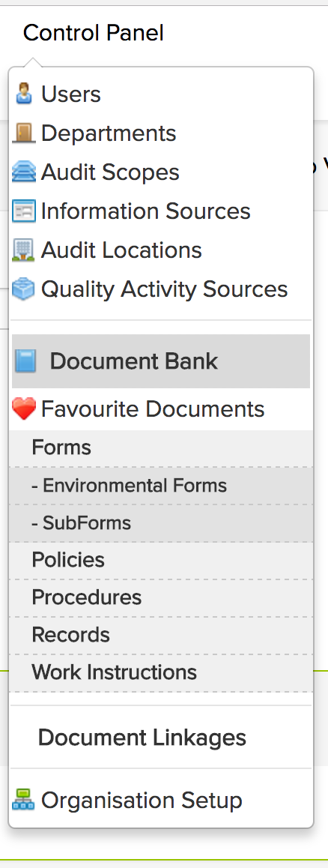
Task: Select the Document Bank heading
Action: coord(161,361)
